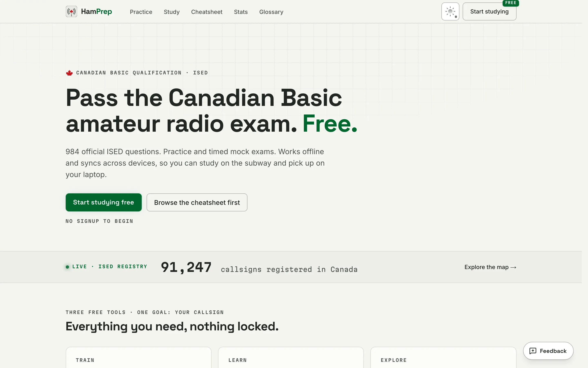Image resolution: width=588 pixels, height=368 pixels.
Task: Click 'callsigns registered in Canada' text
Action: pyautogui.click(x=289, y=269)
